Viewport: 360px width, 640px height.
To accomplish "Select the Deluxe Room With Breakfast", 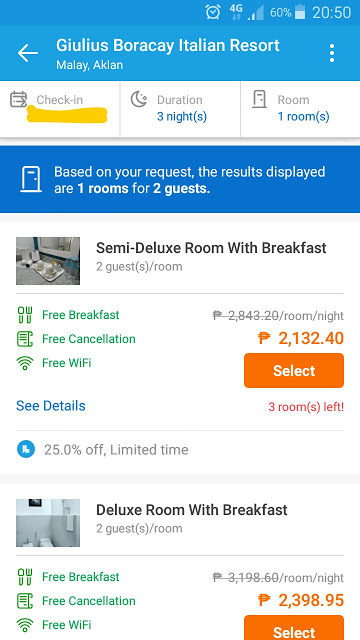I will click(x=294, y=628).
